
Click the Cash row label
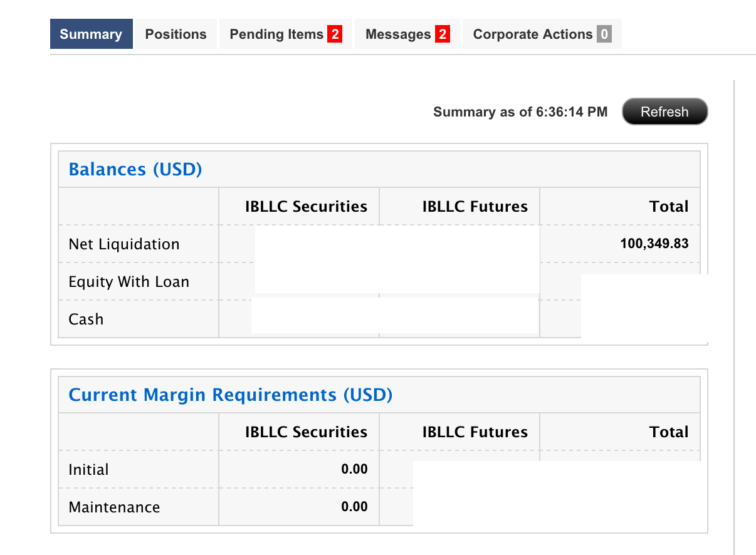point(86,319)
